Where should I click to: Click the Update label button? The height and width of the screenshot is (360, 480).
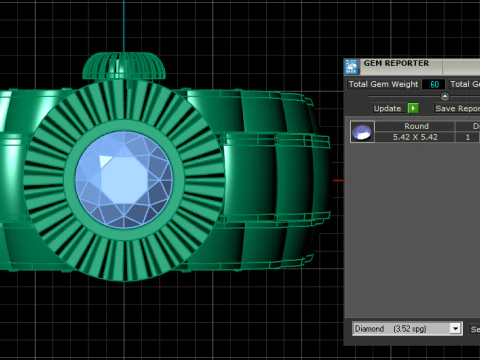(x=387, y=108)
